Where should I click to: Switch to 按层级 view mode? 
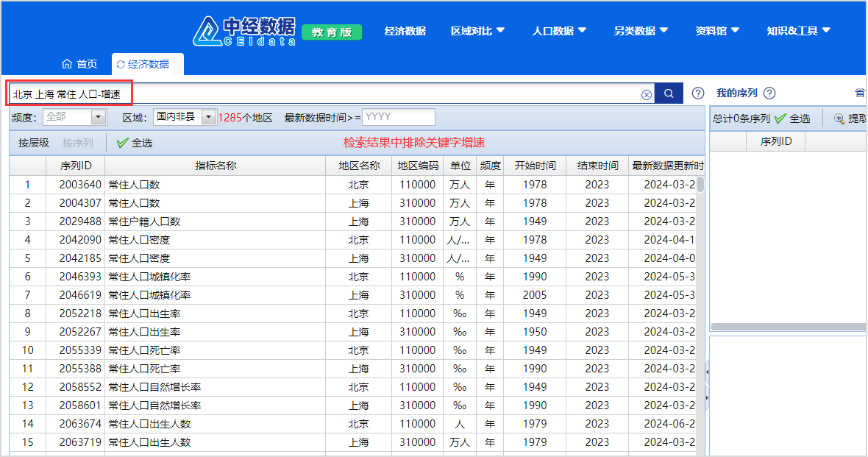pos(34,143)
